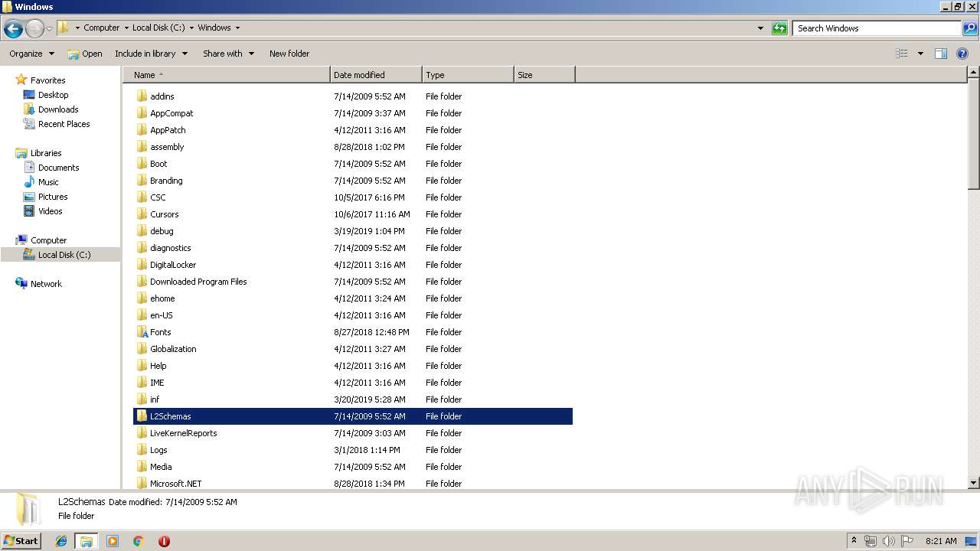980x551 pixels.
Task: Expand the Windows breadcrumb arrow
Action: pos(237,28)
